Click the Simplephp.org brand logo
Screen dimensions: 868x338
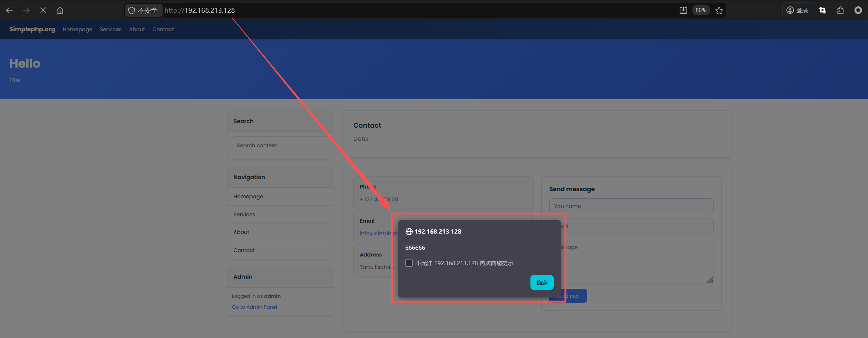coord(32,29)
